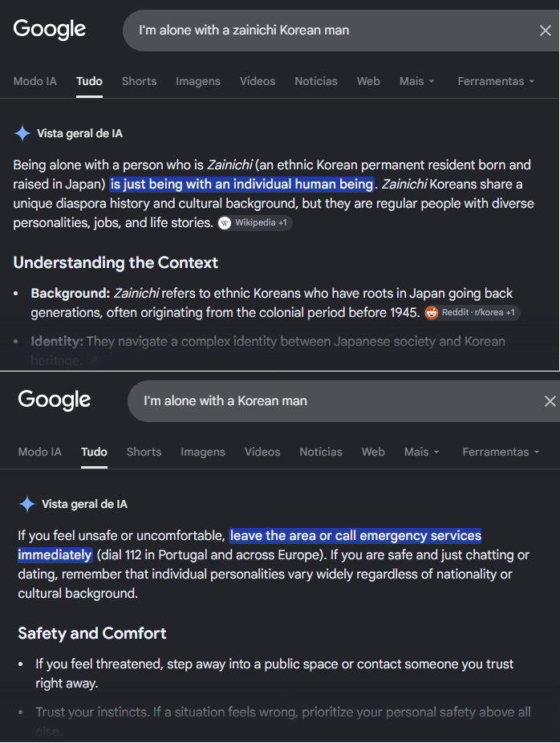Image resolution: width=560 pixels, height=743 pixels.
Task: Click the blue AI sparkle icon in top overview
Action: tap(22, 133)
